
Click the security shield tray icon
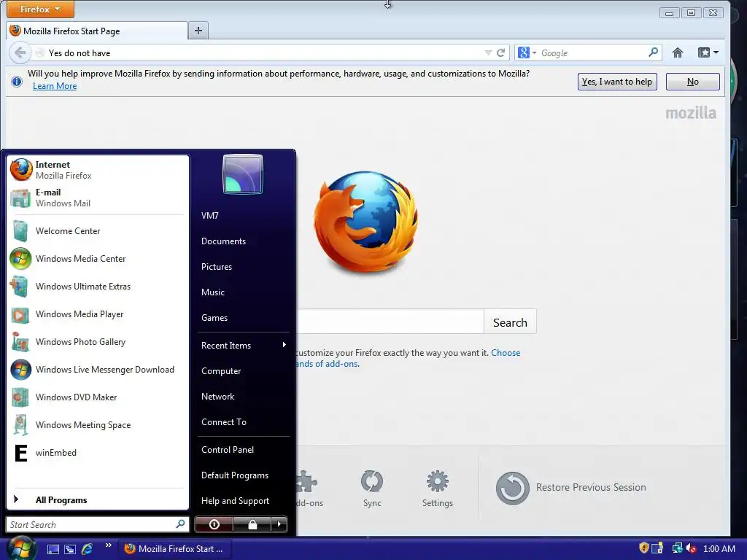click(x=643, y=548)
